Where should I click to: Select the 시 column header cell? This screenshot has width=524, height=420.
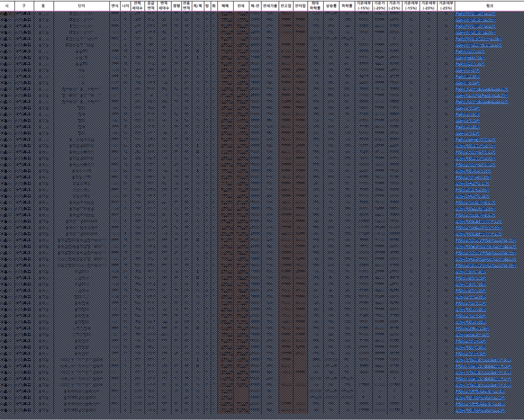tap(8, 6)
